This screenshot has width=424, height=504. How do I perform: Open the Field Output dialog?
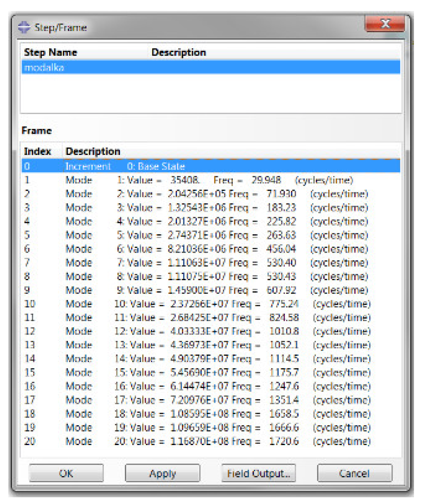point(258,473)
